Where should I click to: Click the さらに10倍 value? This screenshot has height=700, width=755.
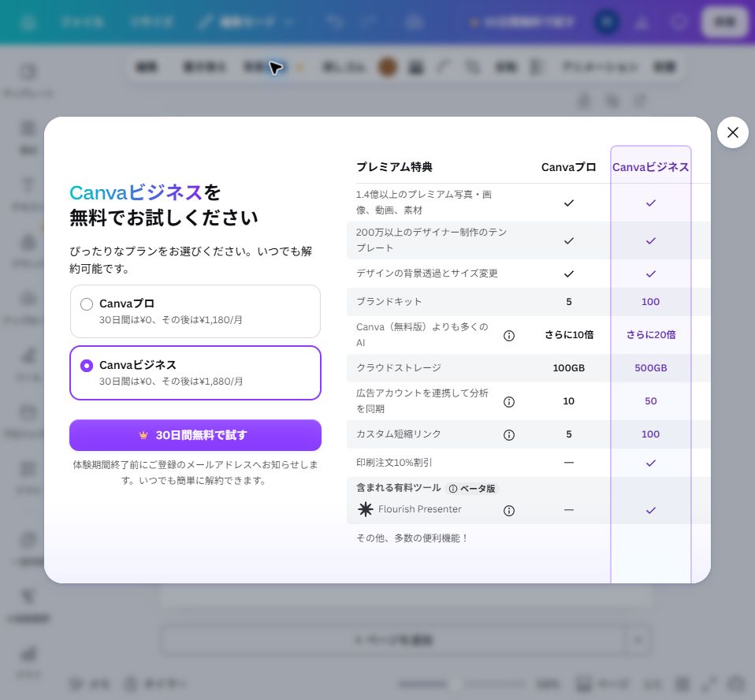[569, 335]
